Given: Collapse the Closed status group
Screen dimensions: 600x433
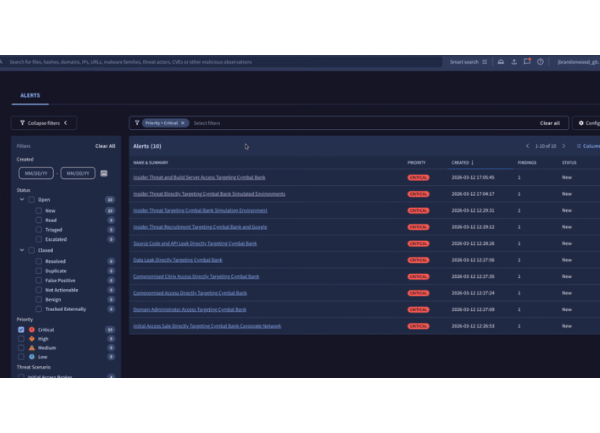Looking at the screenshot, I should pos(21,250).
